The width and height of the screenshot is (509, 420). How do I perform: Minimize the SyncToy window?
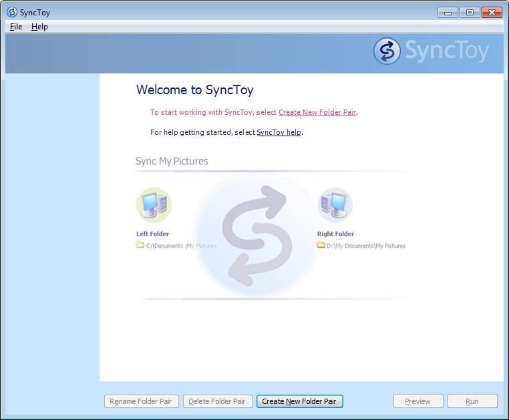[x=448, y=12]
